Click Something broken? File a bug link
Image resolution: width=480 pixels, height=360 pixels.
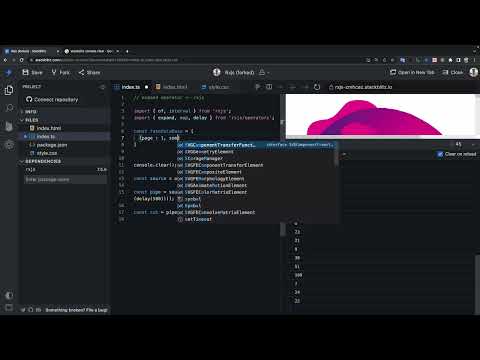[76, 310]
